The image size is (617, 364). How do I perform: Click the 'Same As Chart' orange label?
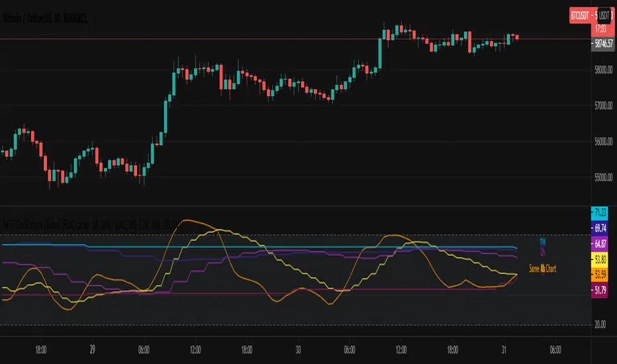coord(543,269)
